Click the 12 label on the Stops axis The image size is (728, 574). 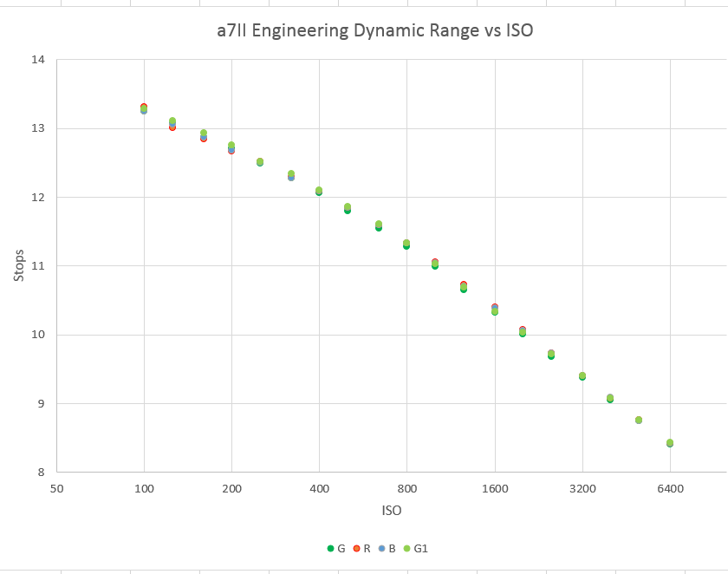point(38,197)
